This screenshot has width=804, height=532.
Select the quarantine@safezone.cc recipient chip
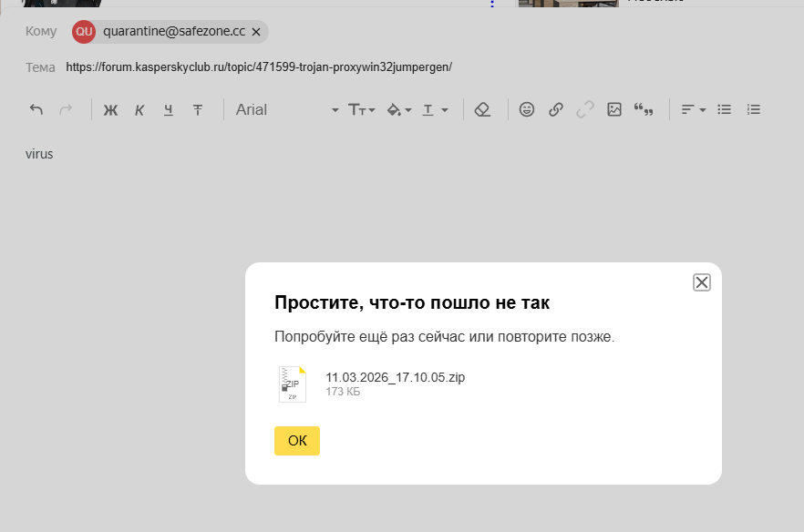point(170,32)
